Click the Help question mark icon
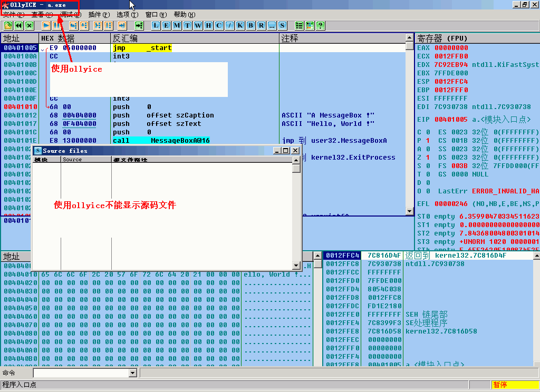The image size is (540, 392). click(320, 25)
